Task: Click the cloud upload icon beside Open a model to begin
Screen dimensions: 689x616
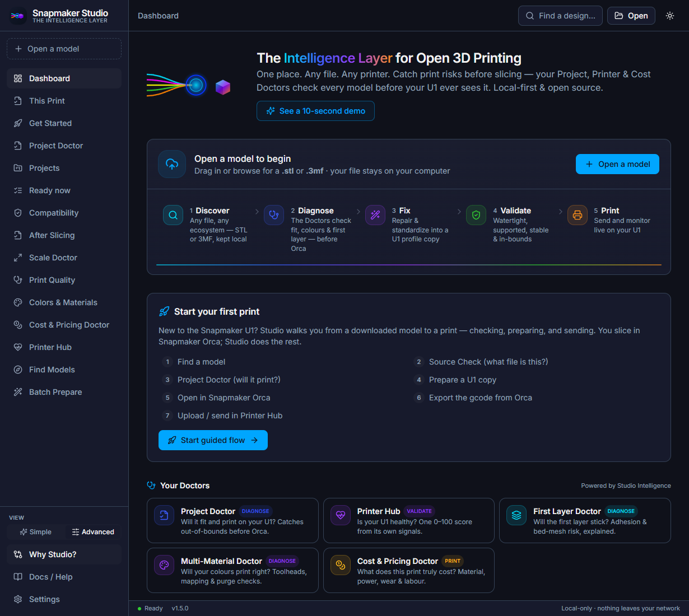Action: [172, 164]
